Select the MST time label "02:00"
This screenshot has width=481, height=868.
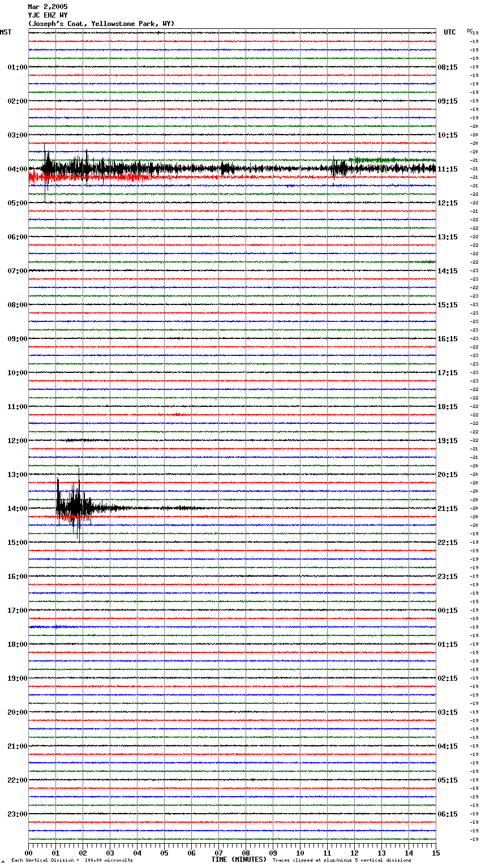[x=18, y=101]
